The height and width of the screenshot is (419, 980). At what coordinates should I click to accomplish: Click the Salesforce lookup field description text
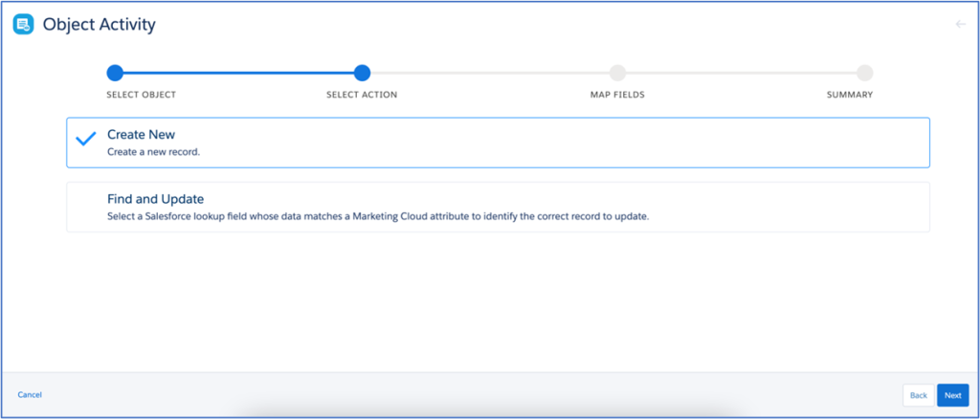[x=377, y=216]
